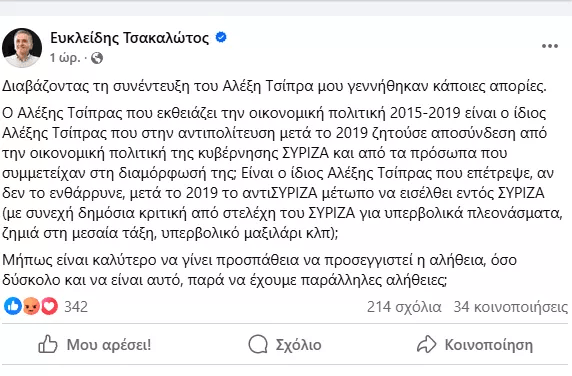This screenshot has width=572, height=376.
Task: Click the author name Ευκλείδης Τσακαλώτος
Action: [x=130, y=38]
